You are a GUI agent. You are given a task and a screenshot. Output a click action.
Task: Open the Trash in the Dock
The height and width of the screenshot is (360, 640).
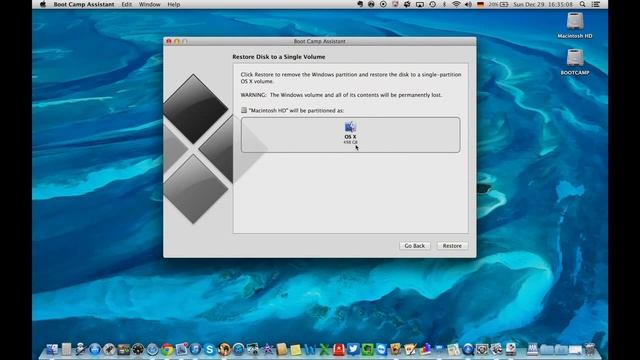pos(590,349)
